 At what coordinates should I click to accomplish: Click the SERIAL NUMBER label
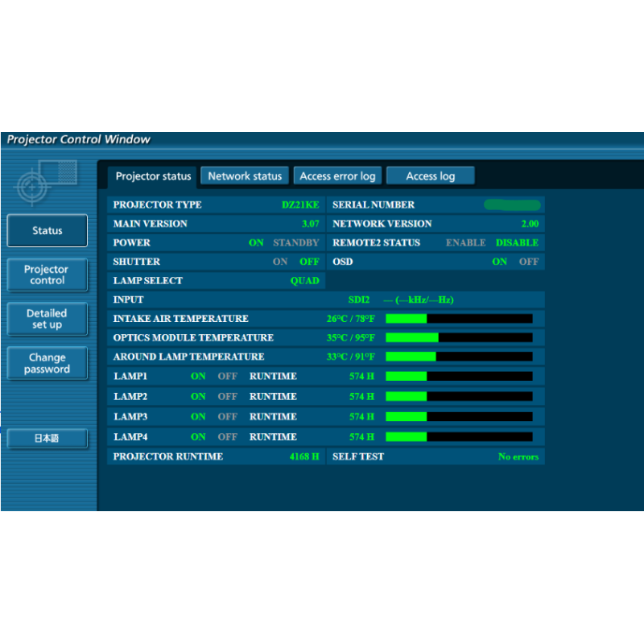pyautogui.click(x=374, y=205)
